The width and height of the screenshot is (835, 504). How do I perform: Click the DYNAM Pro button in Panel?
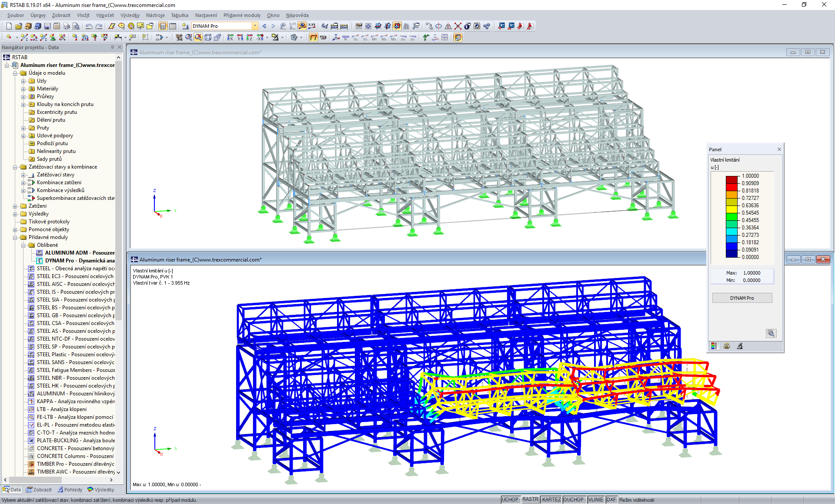(x=742, y=298)
